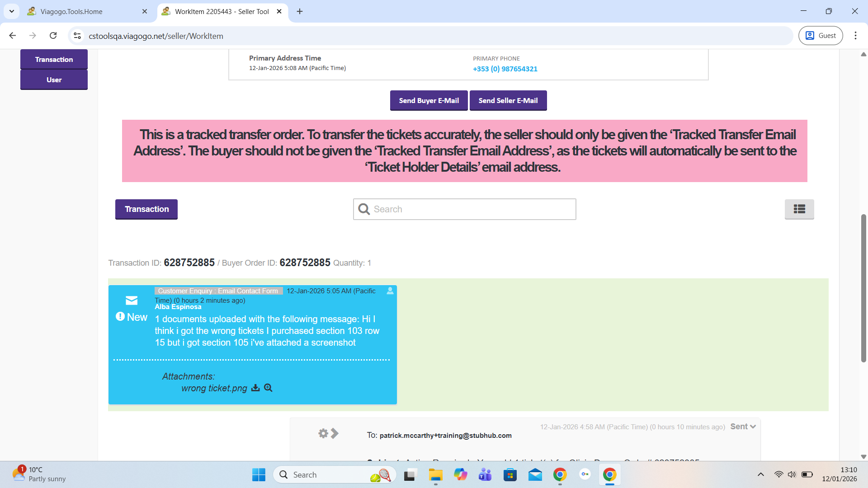This screenshot has height=488, width=868.
Task: Open the User sidebar button
Action: (54, 80)
